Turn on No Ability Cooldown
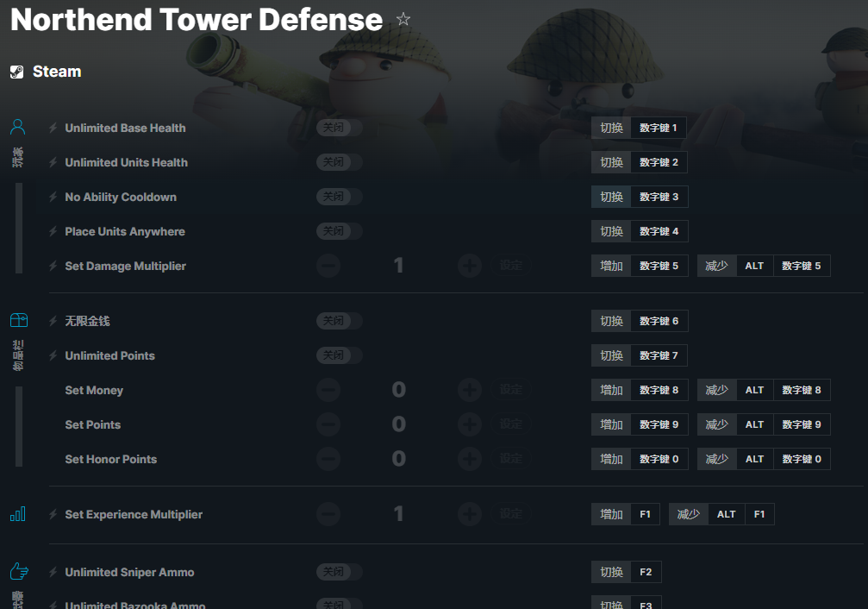This screenshot has width=868, height=609. [340, 196]
